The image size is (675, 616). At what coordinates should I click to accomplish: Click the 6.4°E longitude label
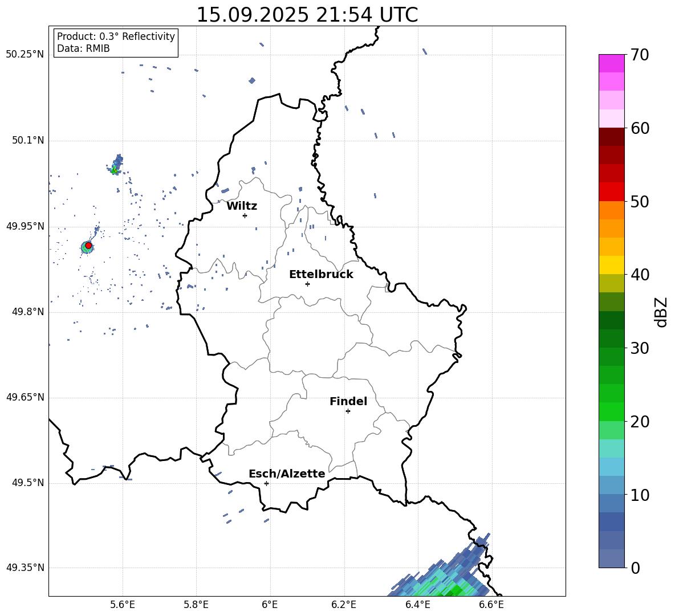417,605
